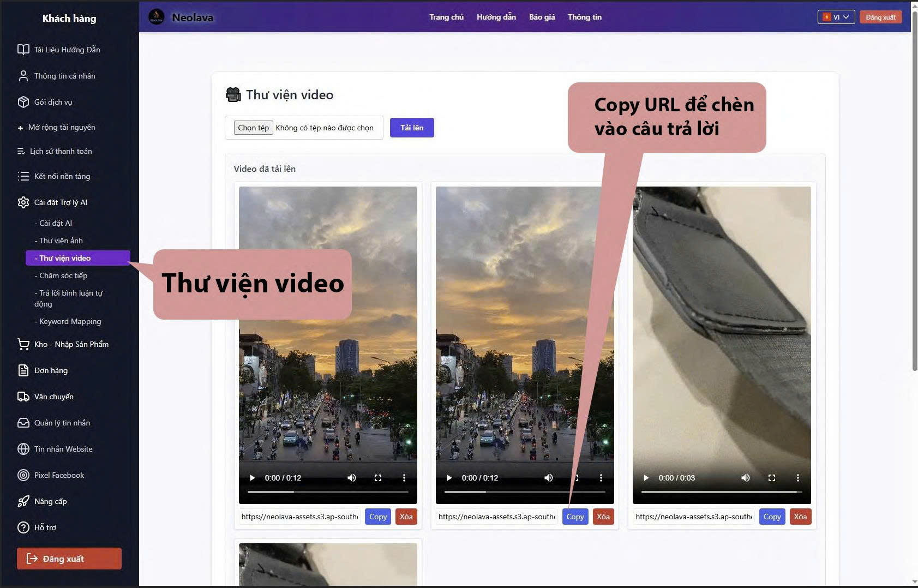Click the Kho - Nhập Sản Phẩm cart icon
918x588 pixels.
23,344
